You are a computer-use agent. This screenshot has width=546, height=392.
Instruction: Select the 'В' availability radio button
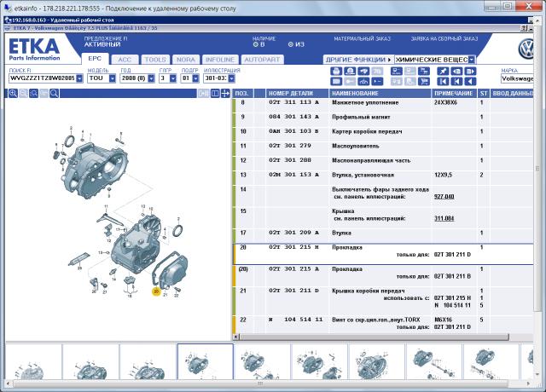coord(256,44)
